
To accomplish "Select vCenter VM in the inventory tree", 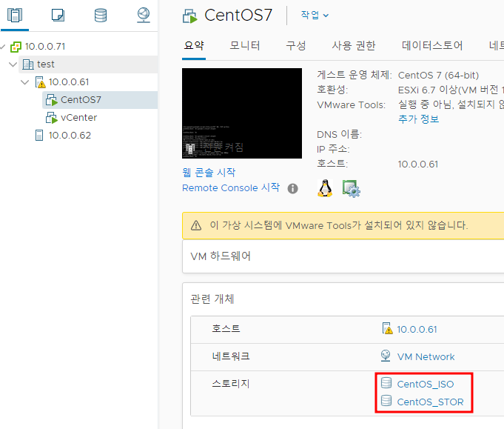I will pos(78,118).
